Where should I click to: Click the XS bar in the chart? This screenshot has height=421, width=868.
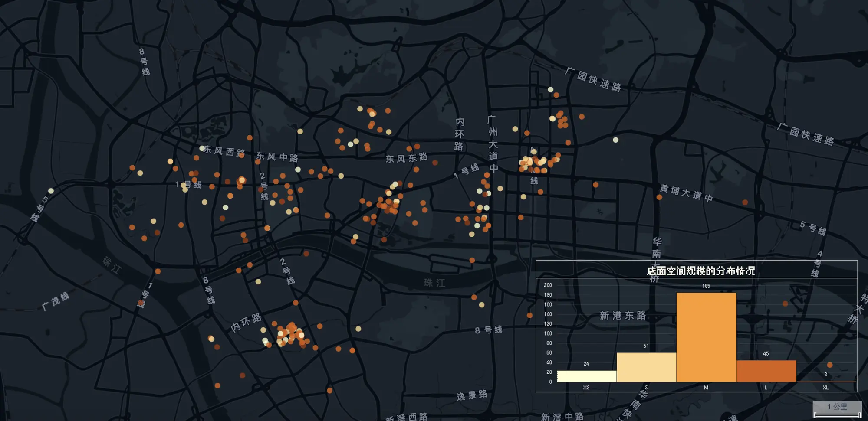tap(586, 376)
